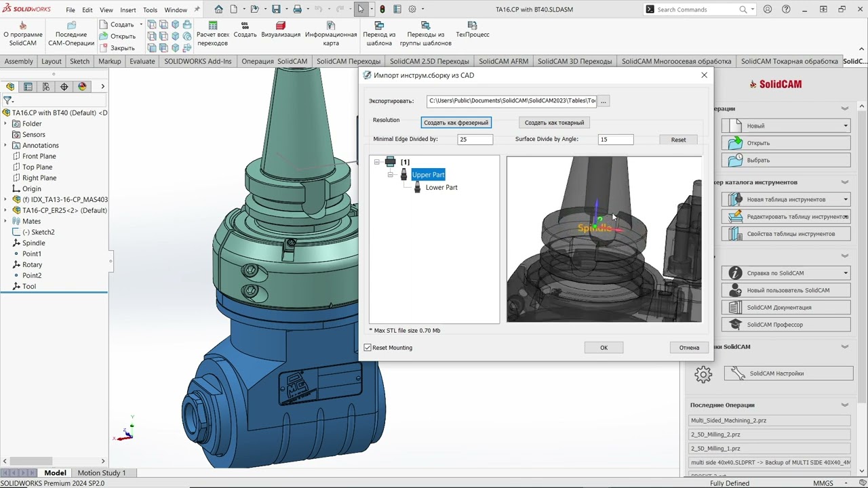Image resolution: width=868 pixels, height=488 pixels.
Task: Switch to the PropertyManager tab icon
Action: click(x=28, y=87)
